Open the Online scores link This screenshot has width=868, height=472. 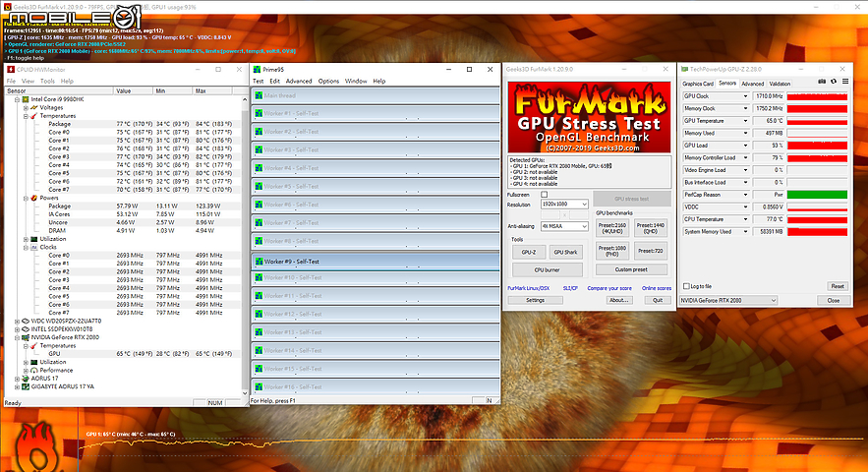click(x=657, y=288)
